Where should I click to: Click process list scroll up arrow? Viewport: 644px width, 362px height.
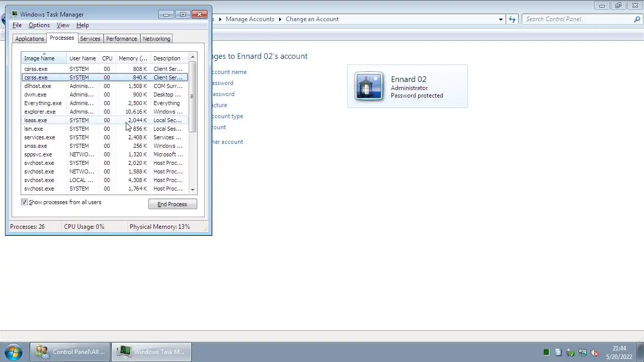[x=193, y=57]
